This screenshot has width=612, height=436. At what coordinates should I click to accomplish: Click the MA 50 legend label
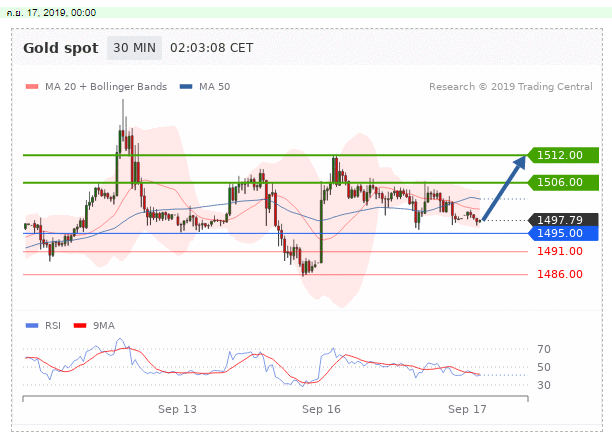click(214, 87)
